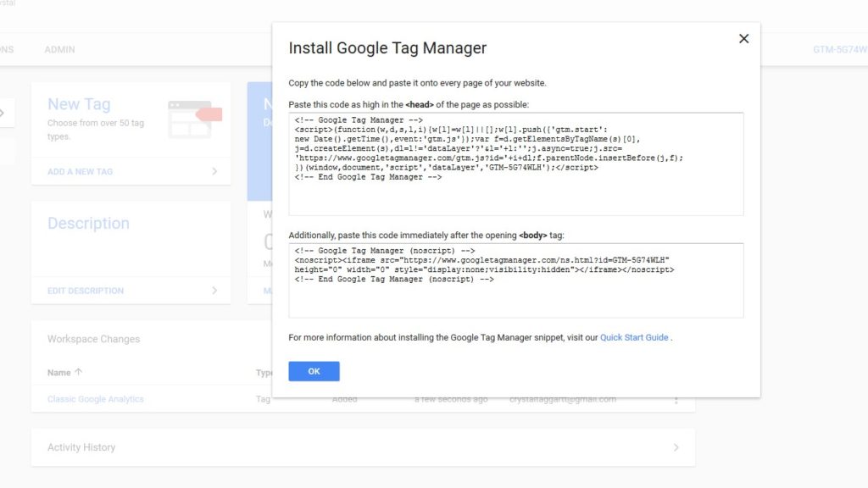
Task: Click the New Tag illustration icon
Action: 195,119
